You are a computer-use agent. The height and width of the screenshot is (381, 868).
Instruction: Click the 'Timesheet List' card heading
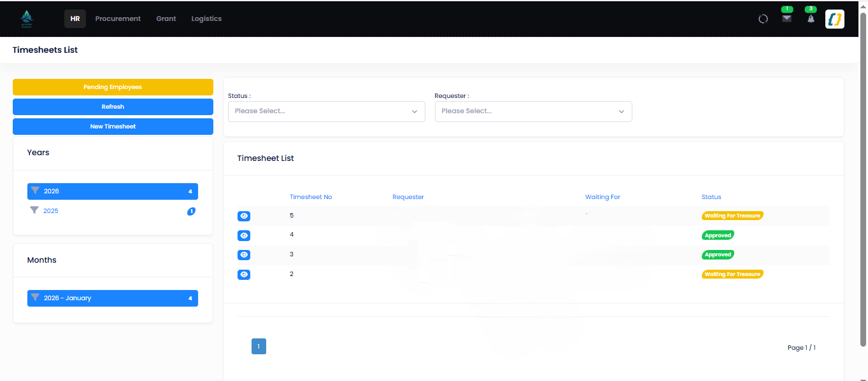tap(266, 158)
